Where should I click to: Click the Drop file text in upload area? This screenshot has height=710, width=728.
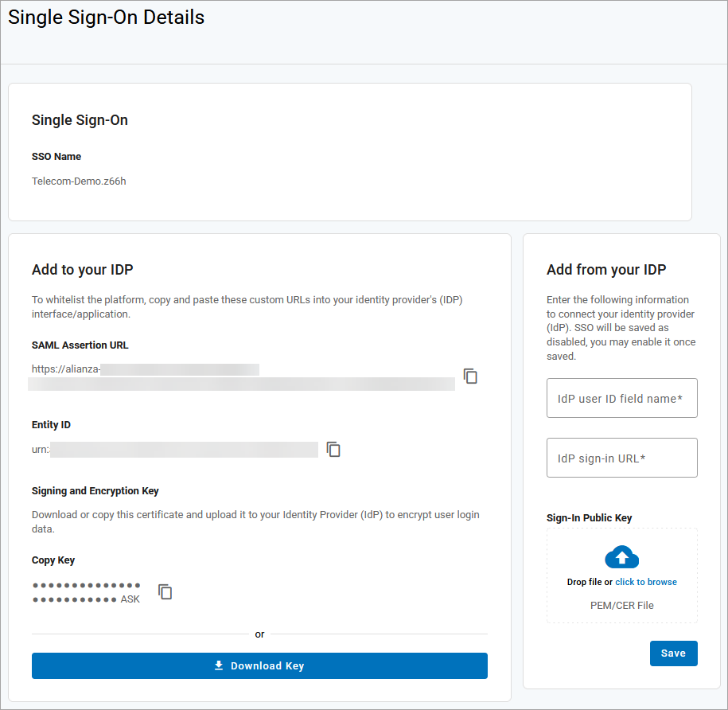tap(584, 582)
